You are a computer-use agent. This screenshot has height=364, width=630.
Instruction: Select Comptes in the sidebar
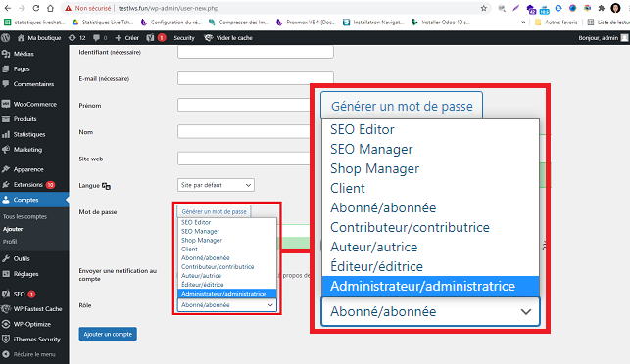tap(34, 200)
